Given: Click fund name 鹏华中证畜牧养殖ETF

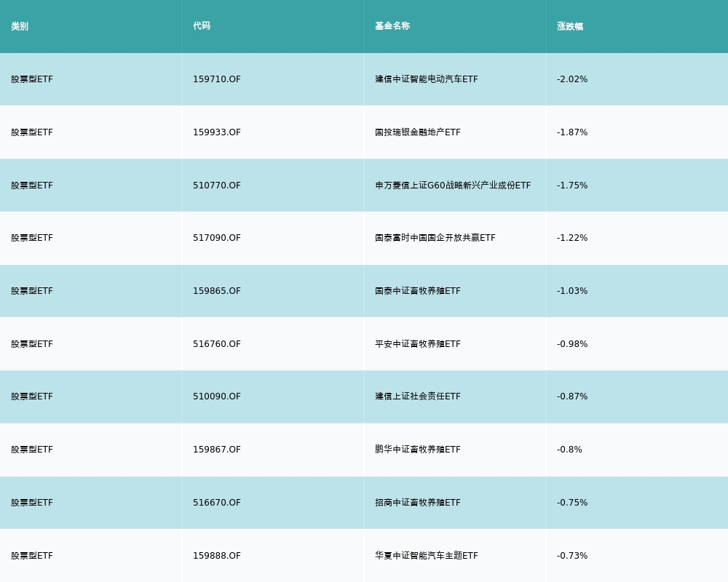Looking at the screenshot, I should [x=418, y=450].
